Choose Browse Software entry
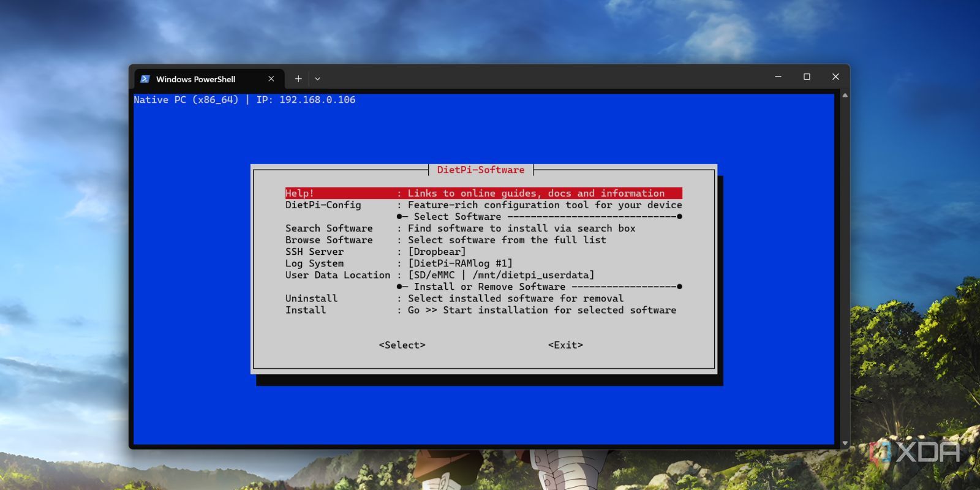The height and width of the screenshot is (490, 980). 446,240
